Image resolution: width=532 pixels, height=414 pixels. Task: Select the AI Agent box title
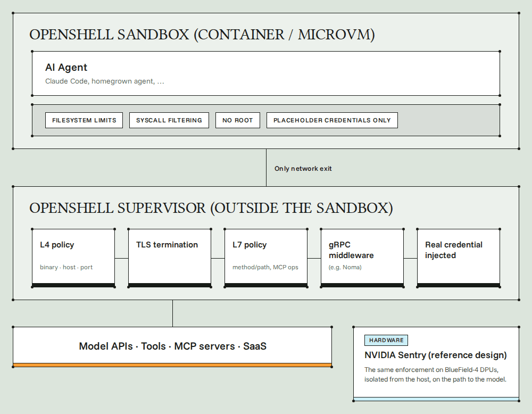(66, 68)
